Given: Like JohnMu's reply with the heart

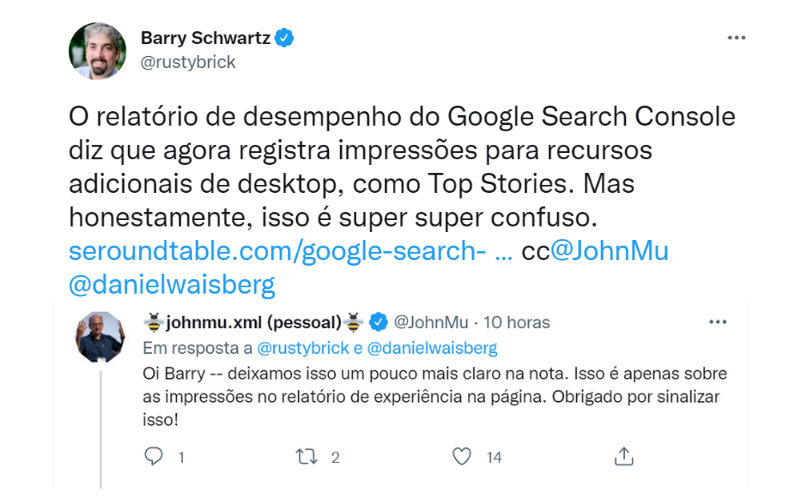Looking at the screenshot, I should coord(461,456).
